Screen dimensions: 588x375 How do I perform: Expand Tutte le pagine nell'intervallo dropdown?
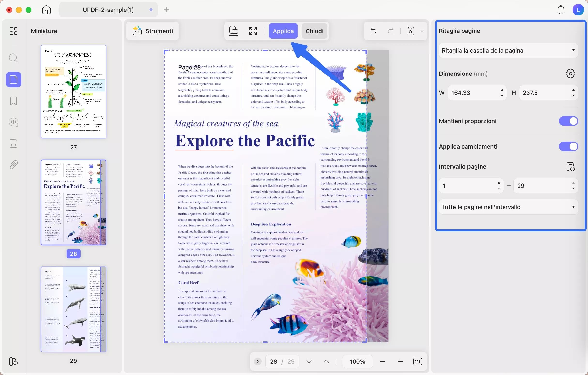[508, 207]
